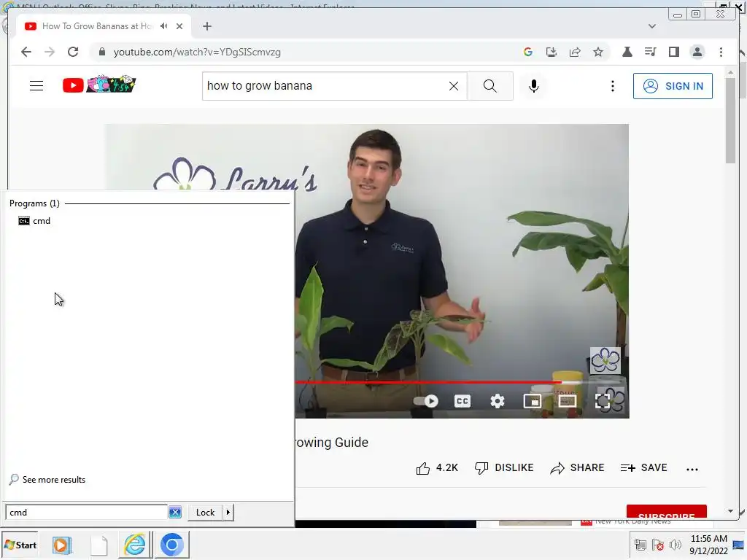Open the YouTube hamburger guide menu
The width and height of the screenshot is (747, 560).
[36, 86]
